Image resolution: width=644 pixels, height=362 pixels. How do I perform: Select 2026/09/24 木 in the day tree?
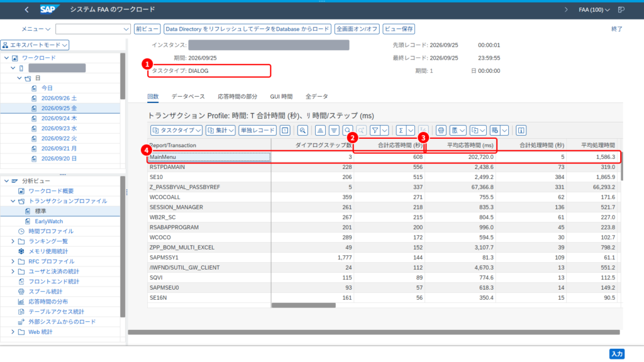coord(59,118)
